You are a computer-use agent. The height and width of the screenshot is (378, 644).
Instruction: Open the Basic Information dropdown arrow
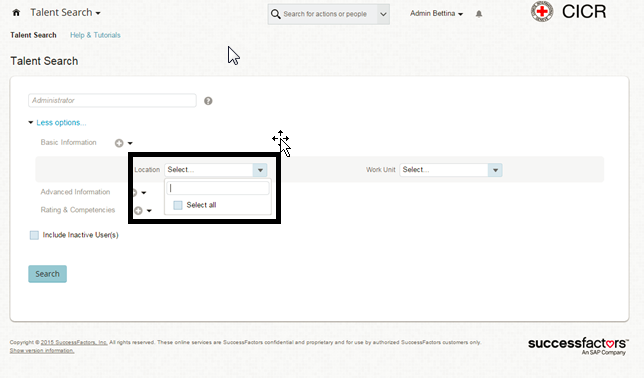130,143
